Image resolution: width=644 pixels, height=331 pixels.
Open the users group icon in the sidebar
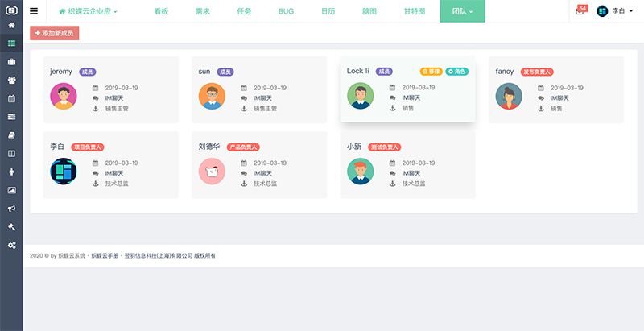coord(11,80)
